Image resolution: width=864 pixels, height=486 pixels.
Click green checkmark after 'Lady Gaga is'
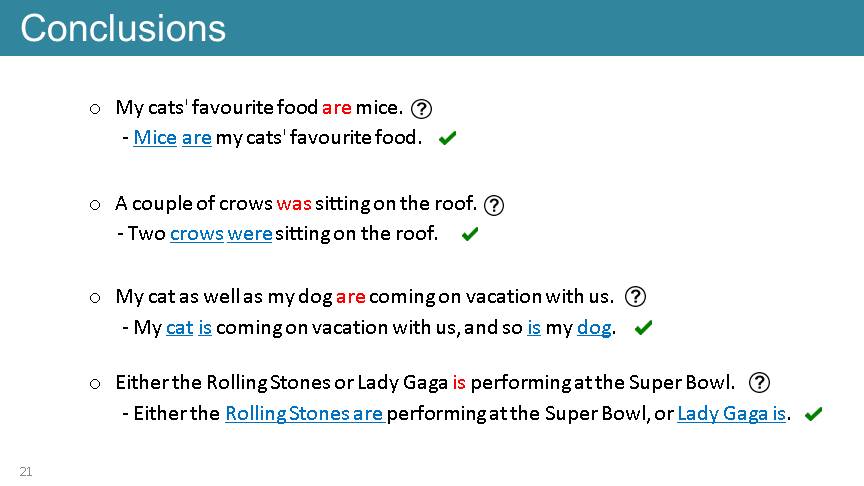pyautogui.click(x=813, y=414)
